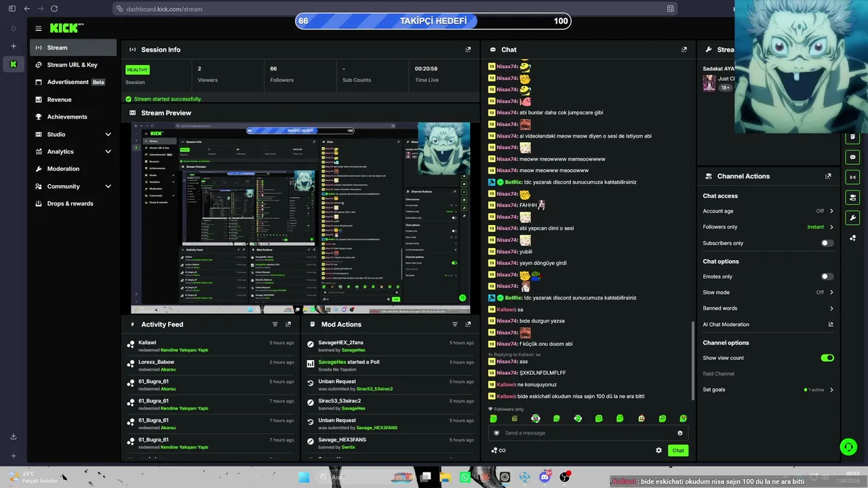Select Stream in the sidebar
Viewport: 868px width, 488px height.
point(74,47)
